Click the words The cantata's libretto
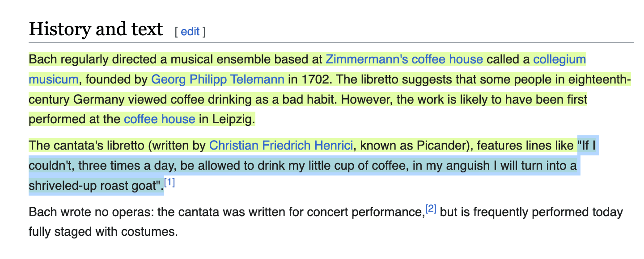Image resolution: width=644 pixels, height=259 pixels. (87, 146)
